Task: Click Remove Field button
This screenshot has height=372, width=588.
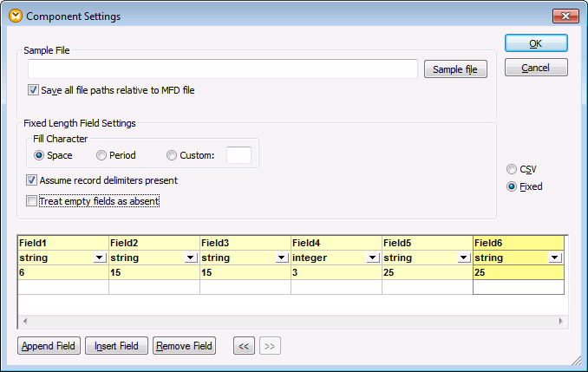Action: tap(184, 346)
